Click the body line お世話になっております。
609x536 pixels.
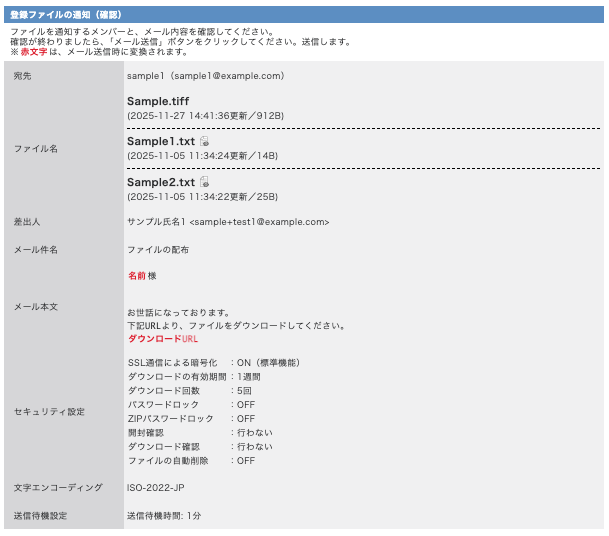coord(179,313)
